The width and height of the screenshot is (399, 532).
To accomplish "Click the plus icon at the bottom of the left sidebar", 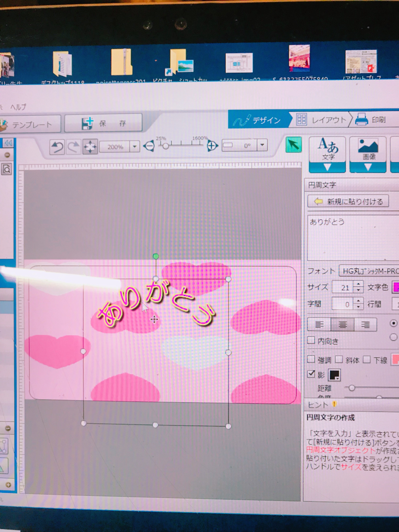I will pyautogui.click(x=8, y=485).
